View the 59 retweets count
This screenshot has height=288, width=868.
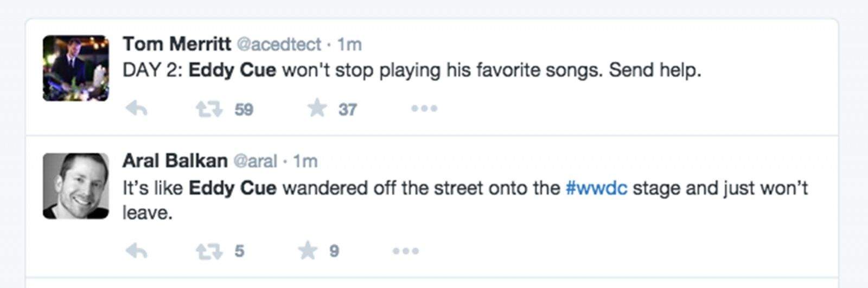pyautogui.click(x=244, y=110)
